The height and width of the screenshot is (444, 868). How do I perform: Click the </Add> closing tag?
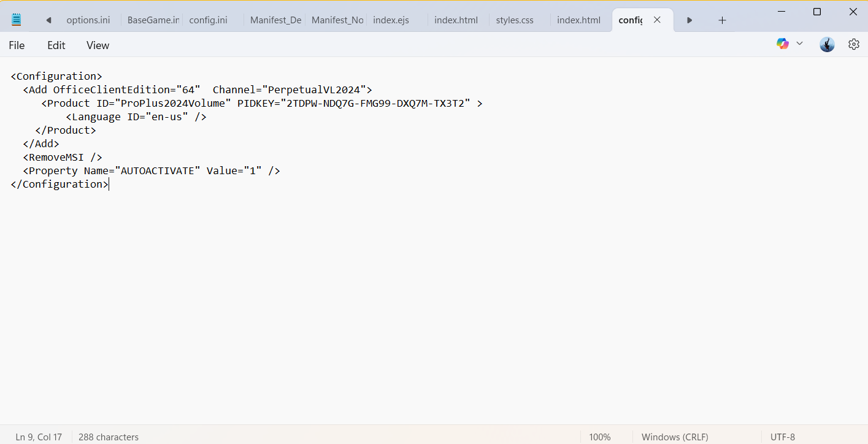41,144
